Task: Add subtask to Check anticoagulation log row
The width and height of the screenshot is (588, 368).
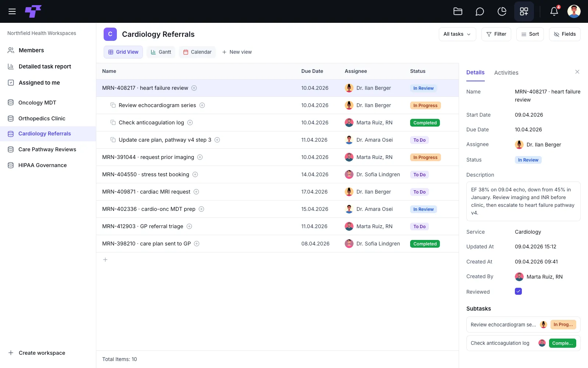Action: (x=190, y=123)
